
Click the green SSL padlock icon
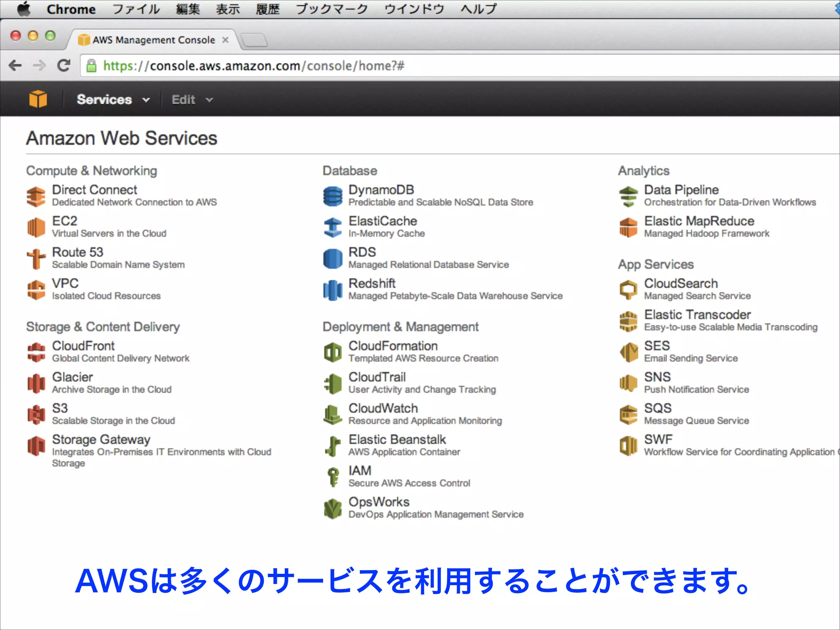pyautogui.click(x=91, y=66)
